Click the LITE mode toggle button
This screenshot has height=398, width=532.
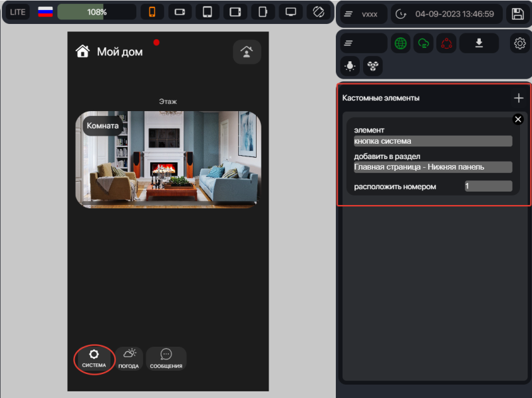[x=18, y=12]
